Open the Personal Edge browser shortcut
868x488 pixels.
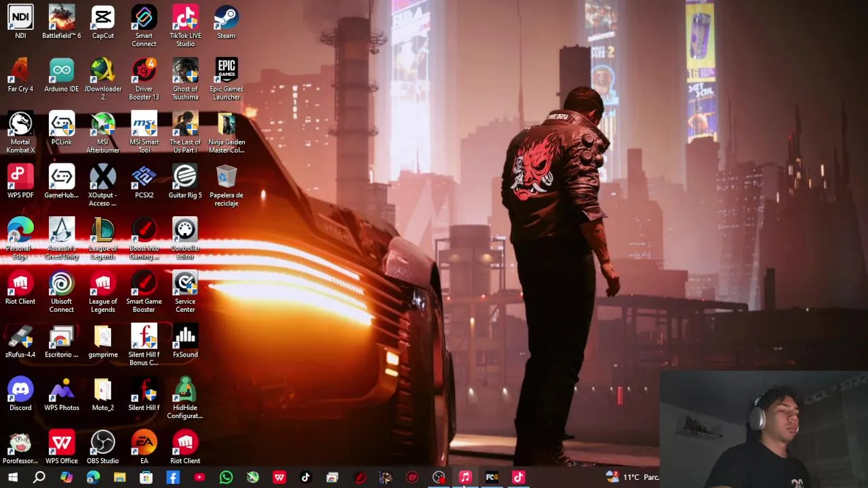[x=20, y=239]
